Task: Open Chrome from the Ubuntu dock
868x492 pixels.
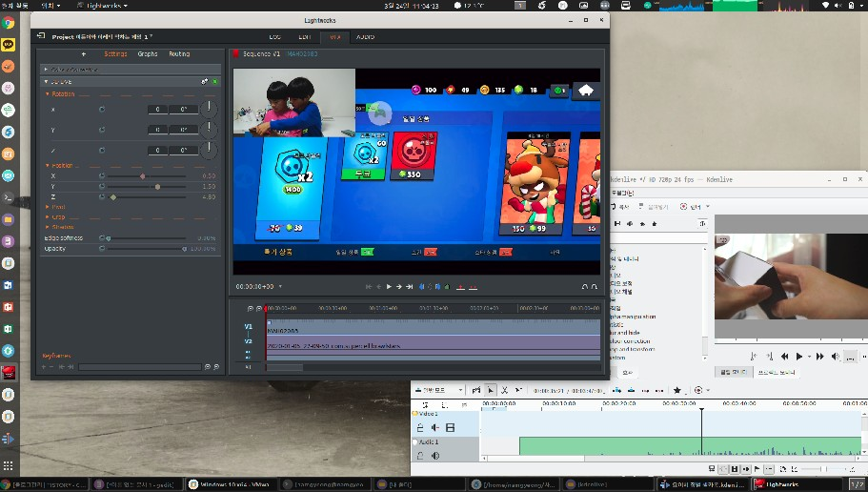Action: click(8, 23)
